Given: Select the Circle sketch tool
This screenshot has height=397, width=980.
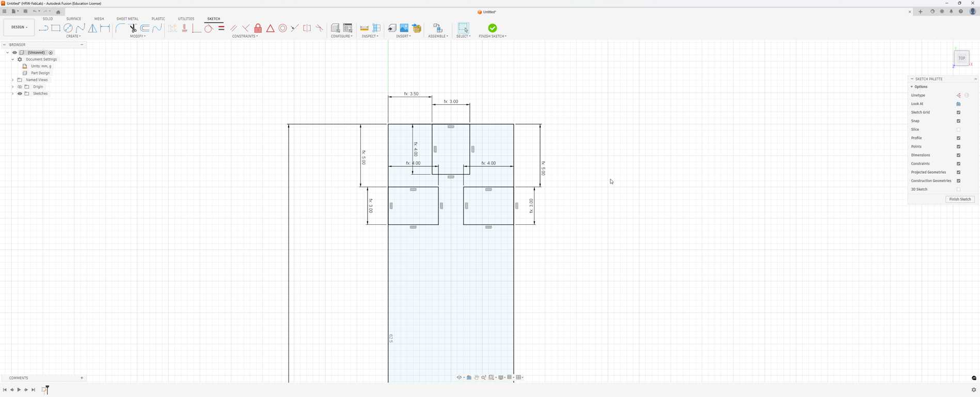Looking at the screenshot, I should tap(68, 28).
